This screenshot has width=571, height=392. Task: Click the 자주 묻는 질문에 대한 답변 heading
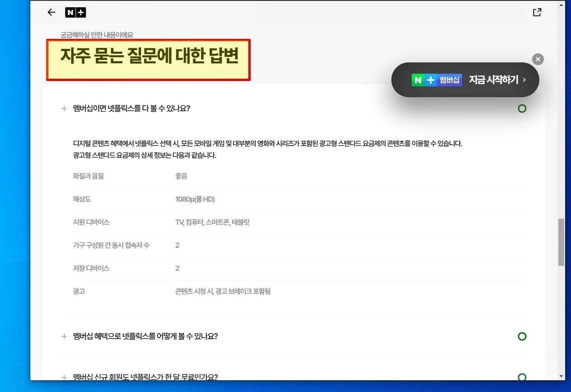(x=149, y=56)
